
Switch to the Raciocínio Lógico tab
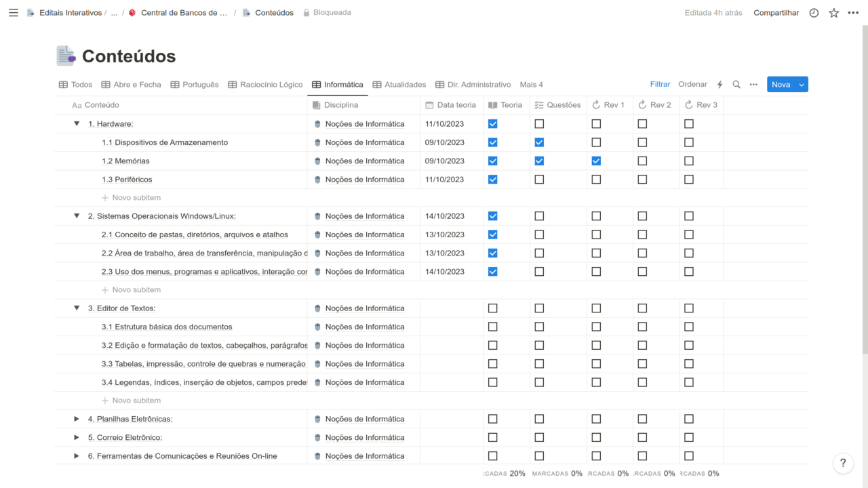[265, 85]
